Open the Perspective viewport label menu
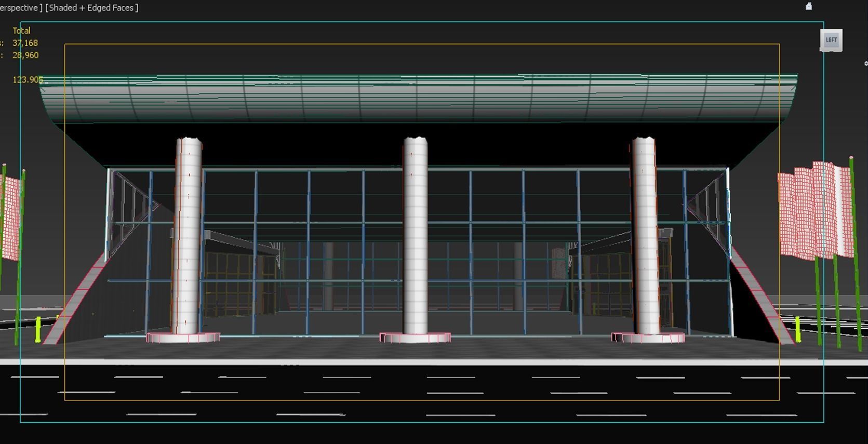This screenshot has height=444, width=868. 21,8
